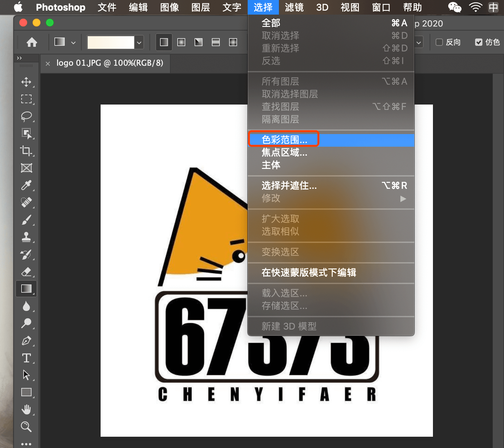Viewport: 504px width, 448px height.
Task: Close the logo 01.JPG document tab
Action: (x=48, y=63)
